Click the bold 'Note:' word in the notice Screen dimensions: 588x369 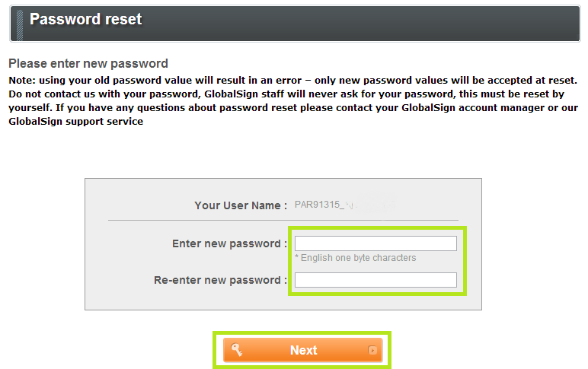22,81
